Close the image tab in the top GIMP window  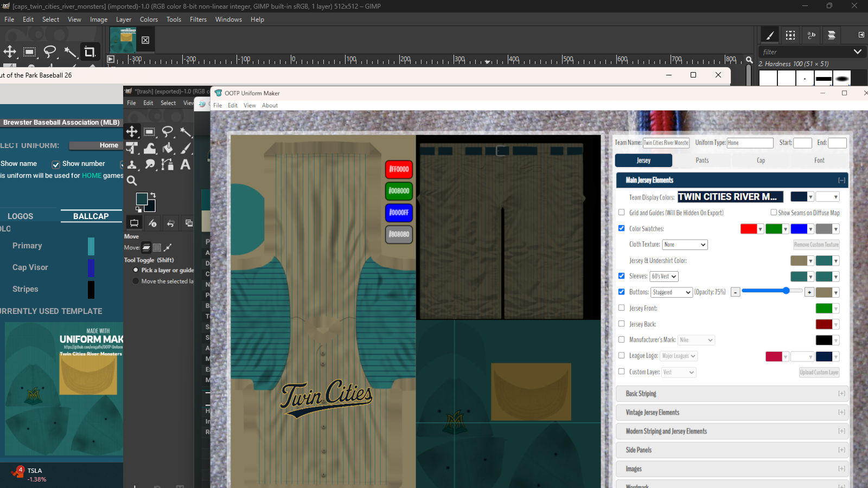[145, 40]
